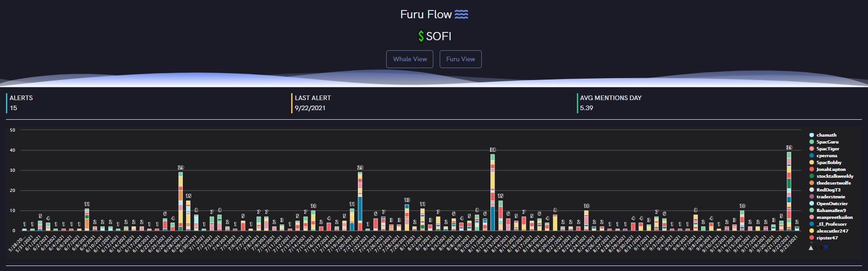Switch to Whale View

(x=410, y=59)
